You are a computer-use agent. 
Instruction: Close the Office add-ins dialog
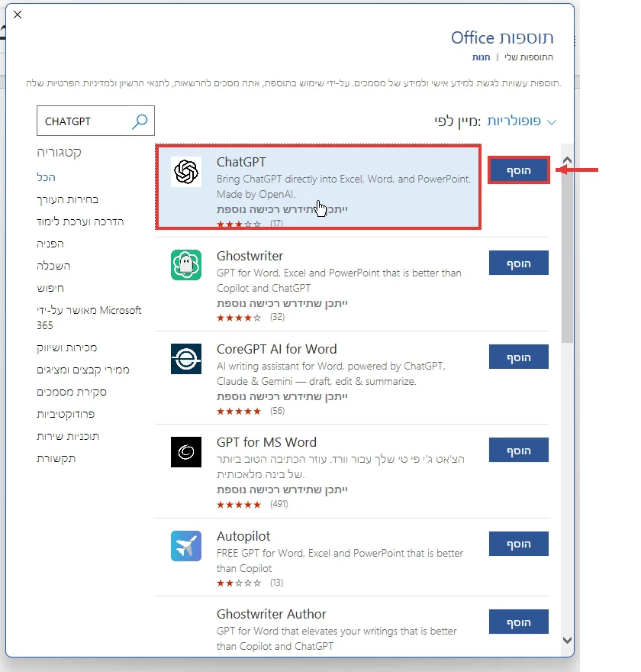[18, 15]
